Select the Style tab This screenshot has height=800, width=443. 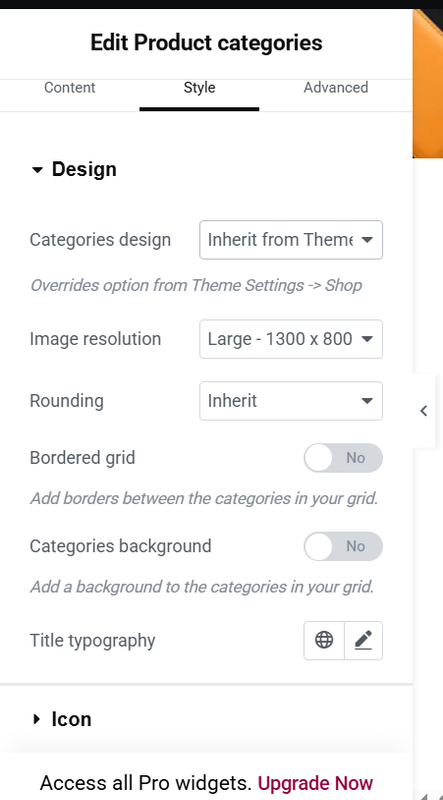pos(199,88)
